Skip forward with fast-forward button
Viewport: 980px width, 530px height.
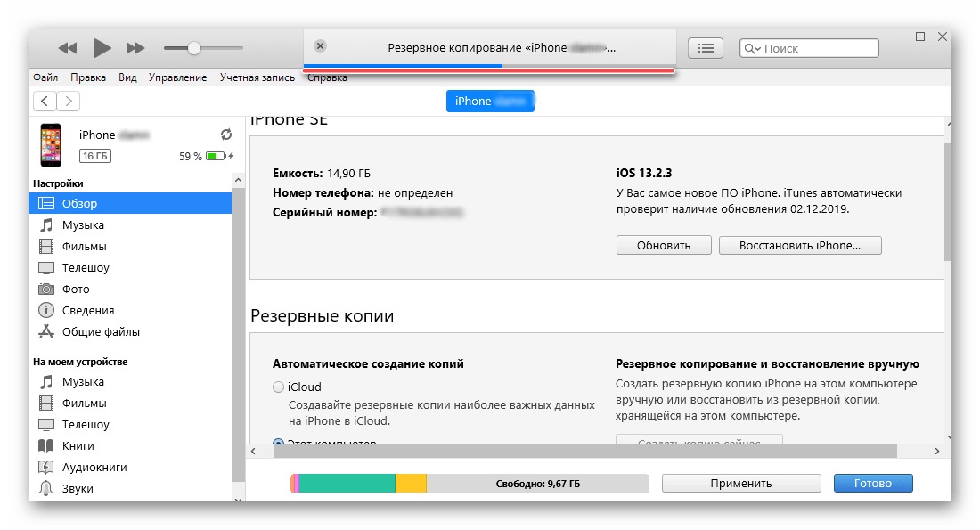pyautogui.click(x=135, y=48)
